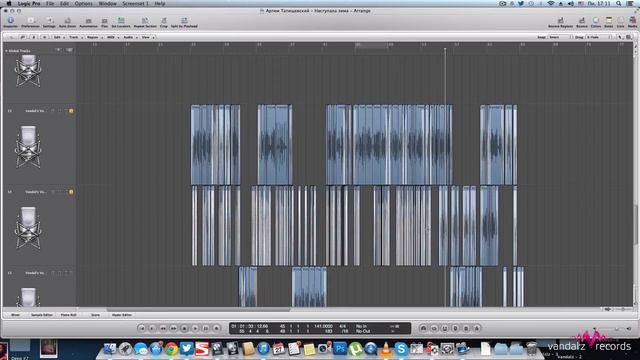Toggle Automation view in the toolbar
Viewport: 640px width, 360px height.
click(88, 22)
